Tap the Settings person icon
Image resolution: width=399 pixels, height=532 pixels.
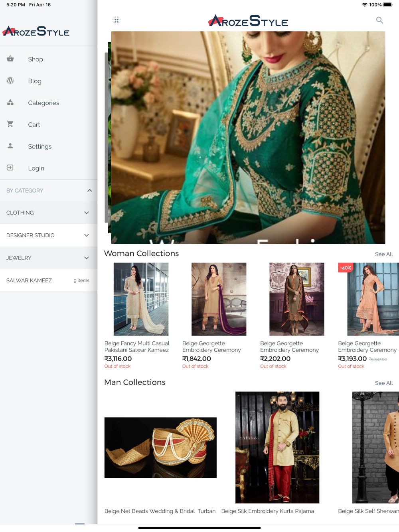pyautogui.click(x=10, y=146)
